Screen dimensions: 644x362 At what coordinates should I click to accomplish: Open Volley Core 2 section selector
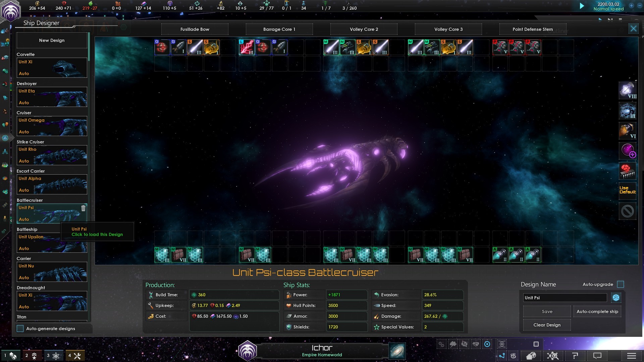tap(364, 29)
